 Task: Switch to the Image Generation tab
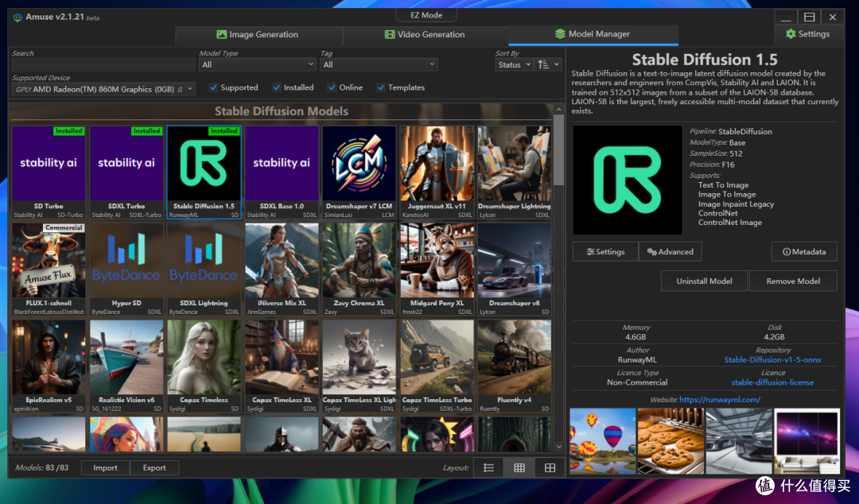[x=258, y=34]
